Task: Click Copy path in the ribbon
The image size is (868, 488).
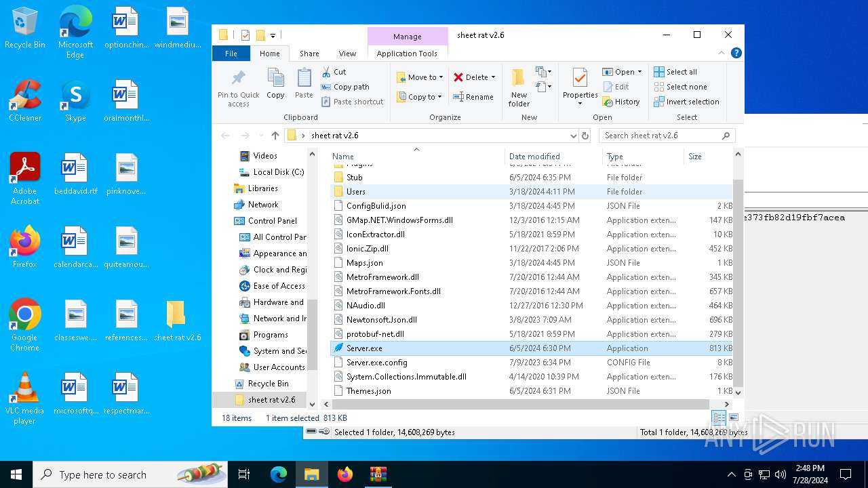Action: (x=345, y=87)
